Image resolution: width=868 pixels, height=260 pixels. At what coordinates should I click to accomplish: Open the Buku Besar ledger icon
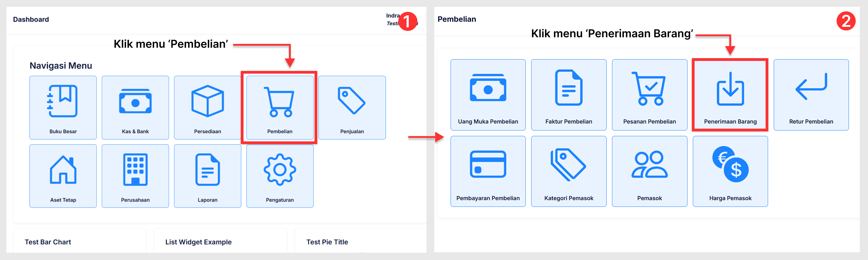click(63, 102)
